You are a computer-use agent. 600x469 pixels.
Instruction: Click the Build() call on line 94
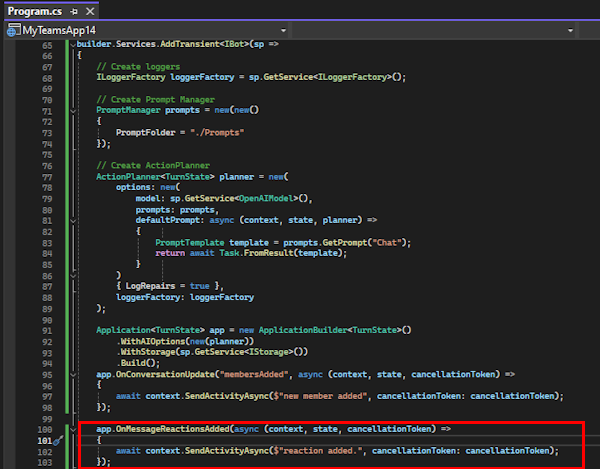click(138, 363)
